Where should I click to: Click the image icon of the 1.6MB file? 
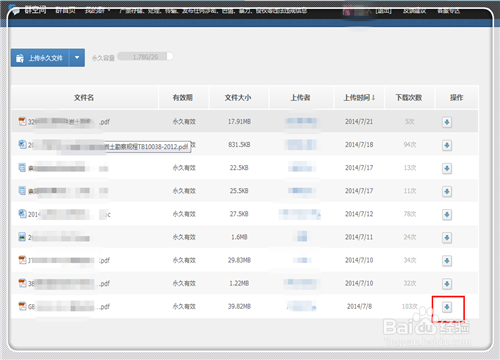tap(22, 237)
